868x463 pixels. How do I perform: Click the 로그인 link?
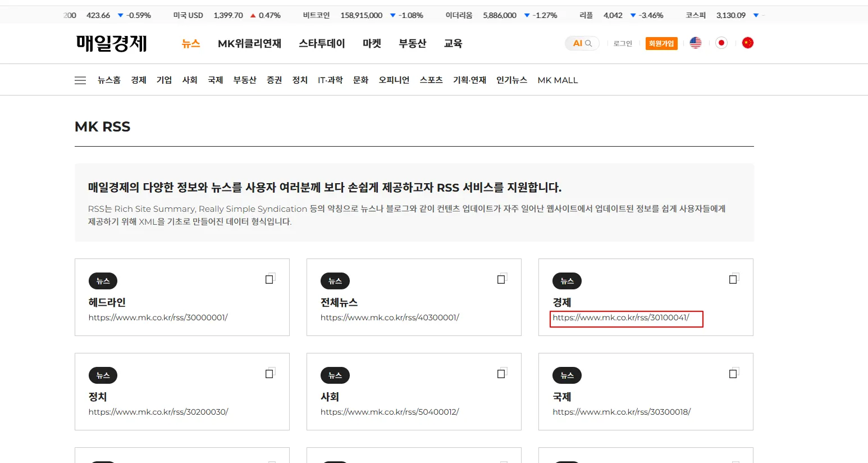(623, 43)
